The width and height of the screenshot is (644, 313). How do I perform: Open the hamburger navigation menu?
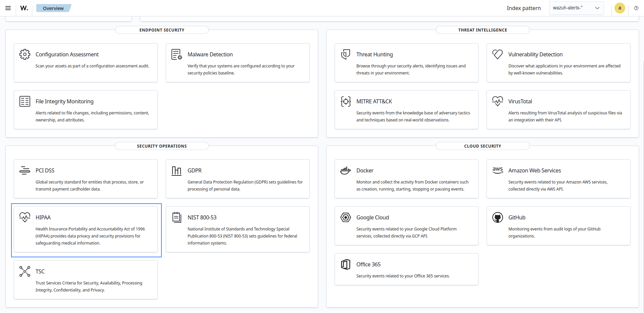(x=8, y=8)
